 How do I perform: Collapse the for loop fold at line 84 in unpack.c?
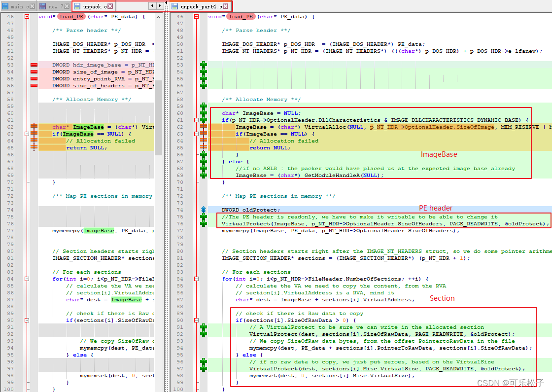pyautogui.click(x=27, y=279)
